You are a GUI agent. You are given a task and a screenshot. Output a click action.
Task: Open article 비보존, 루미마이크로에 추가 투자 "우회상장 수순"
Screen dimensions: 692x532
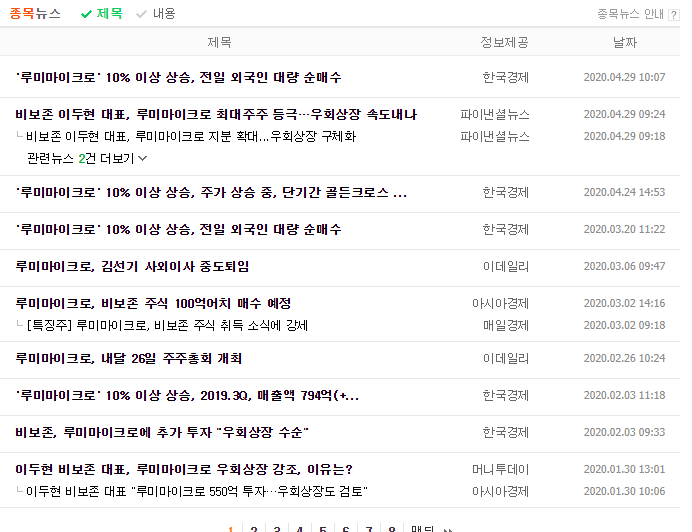(x=162, y=432)
